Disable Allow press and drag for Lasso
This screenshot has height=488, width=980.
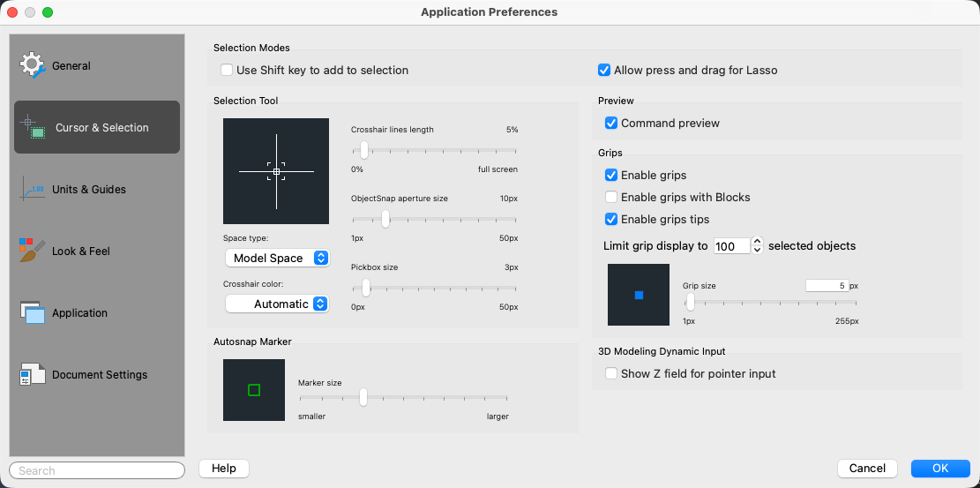point(604,71)
